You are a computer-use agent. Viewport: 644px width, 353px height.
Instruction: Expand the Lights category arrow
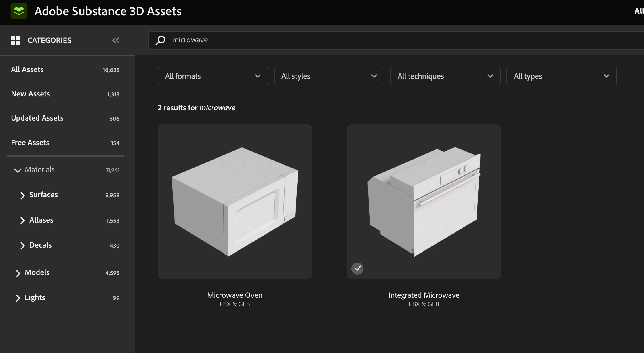pyautogui.click(x=18, y=298)
